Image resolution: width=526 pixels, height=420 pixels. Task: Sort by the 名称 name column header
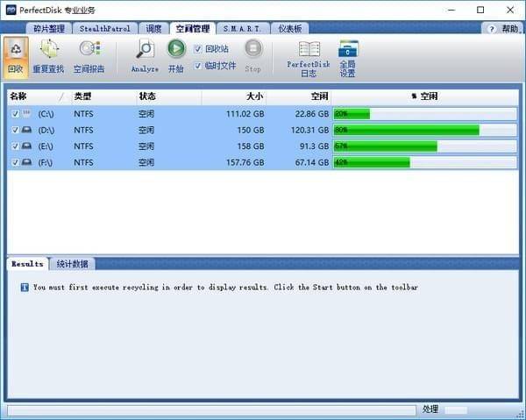click(39, 96)
